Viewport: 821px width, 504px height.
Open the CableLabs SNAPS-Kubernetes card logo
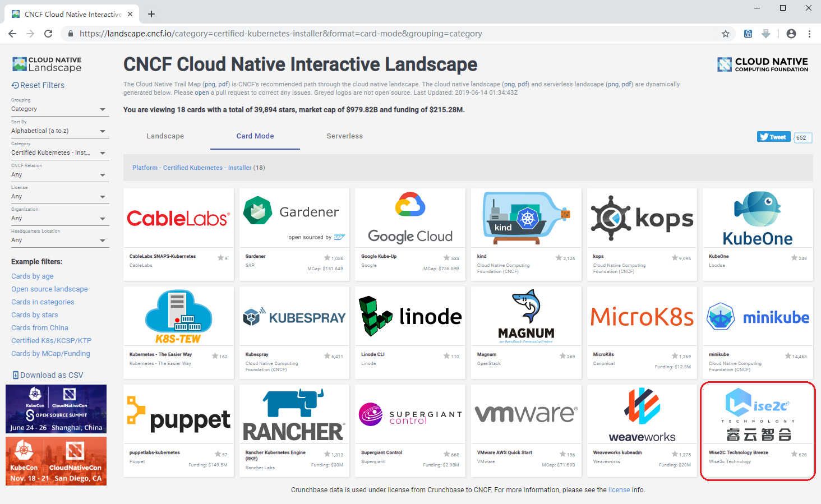(178, 218)
